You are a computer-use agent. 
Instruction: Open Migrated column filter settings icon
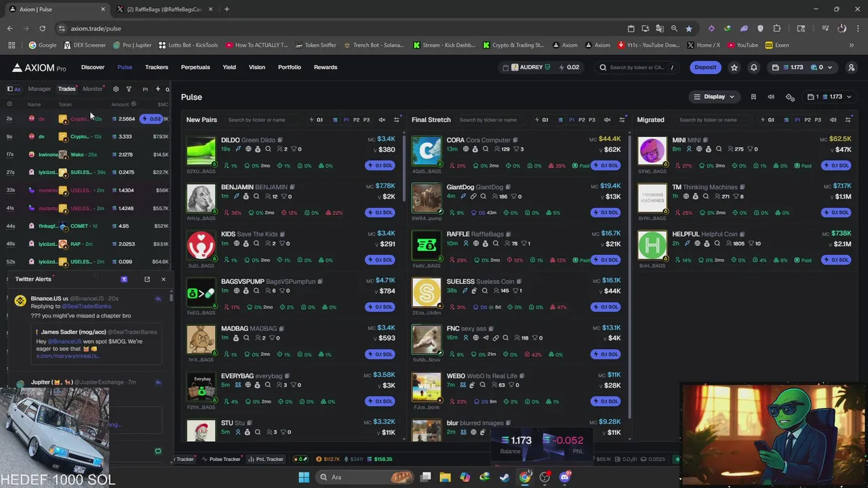coord(848,120)
